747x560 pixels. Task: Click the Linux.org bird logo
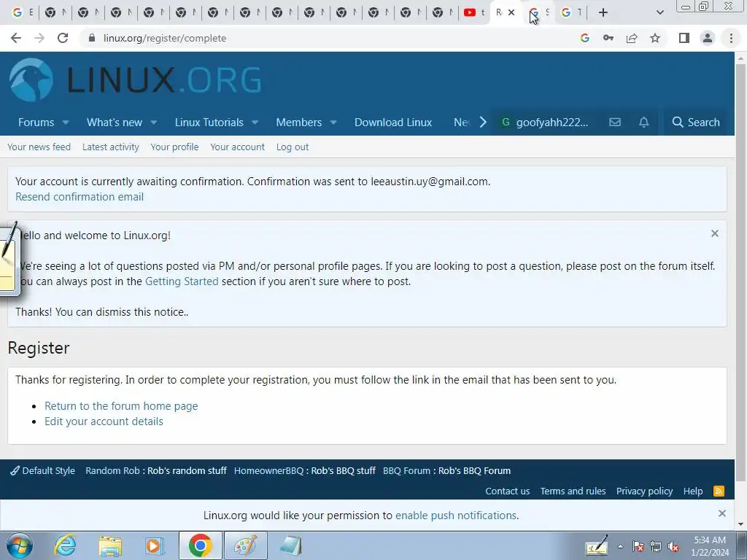31,79
